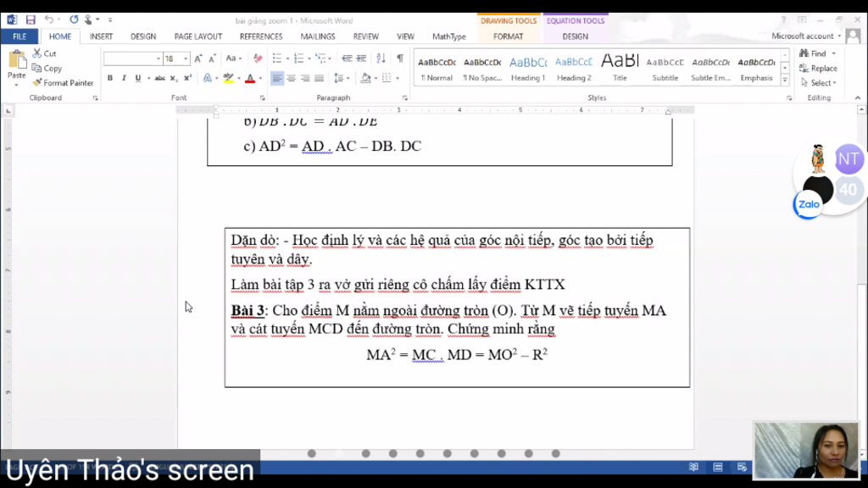Cut selection with the scissors icon

pyautogui.click(x=44, y=53)
